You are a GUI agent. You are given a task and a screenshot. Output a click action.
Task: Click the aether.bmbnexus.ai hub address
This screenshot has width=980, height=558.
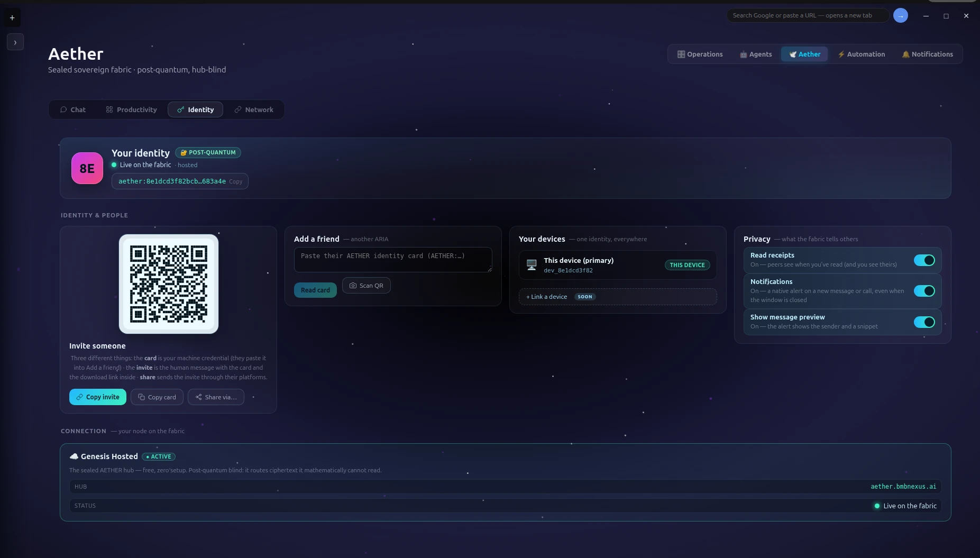click(x=903, y=487)
